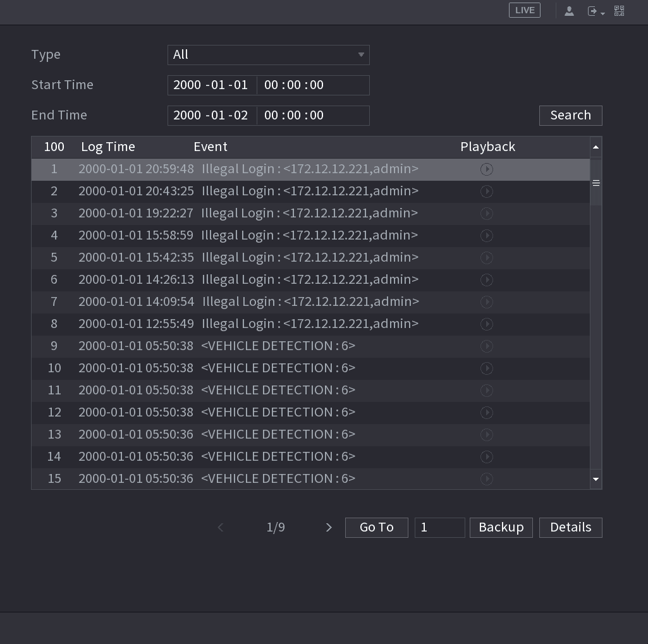648x644 pixels.
Task: Click the Search button
Action: (570, 115)
